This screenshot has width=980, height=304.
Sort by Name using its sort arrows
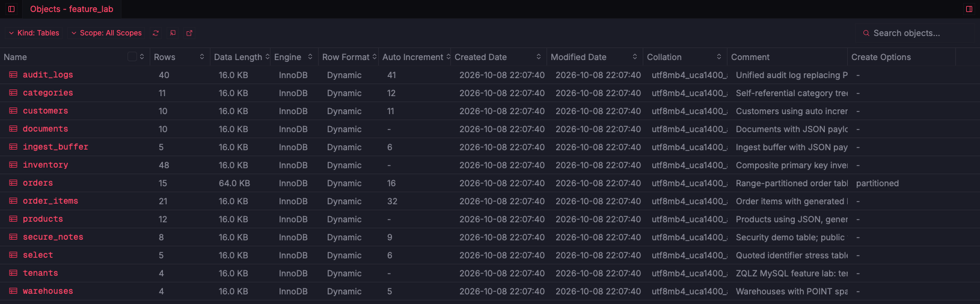(x=142, y=56)
